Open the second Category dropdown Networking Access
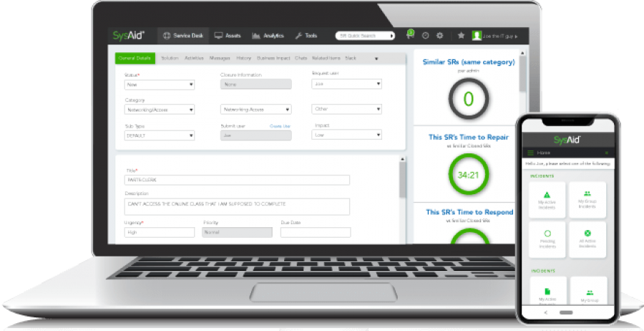This screenshot has width=644, height=331. [x=256, y=110]
